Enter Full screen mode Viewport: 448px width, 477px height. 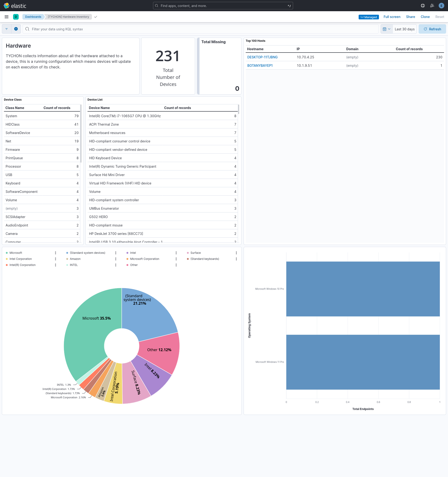(392, 17)
